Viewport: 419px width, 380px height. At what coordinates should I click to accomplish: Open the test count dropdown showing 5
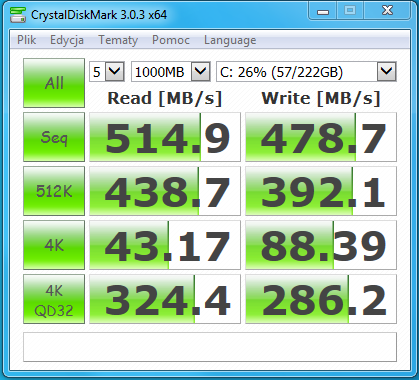click(107, 72)
